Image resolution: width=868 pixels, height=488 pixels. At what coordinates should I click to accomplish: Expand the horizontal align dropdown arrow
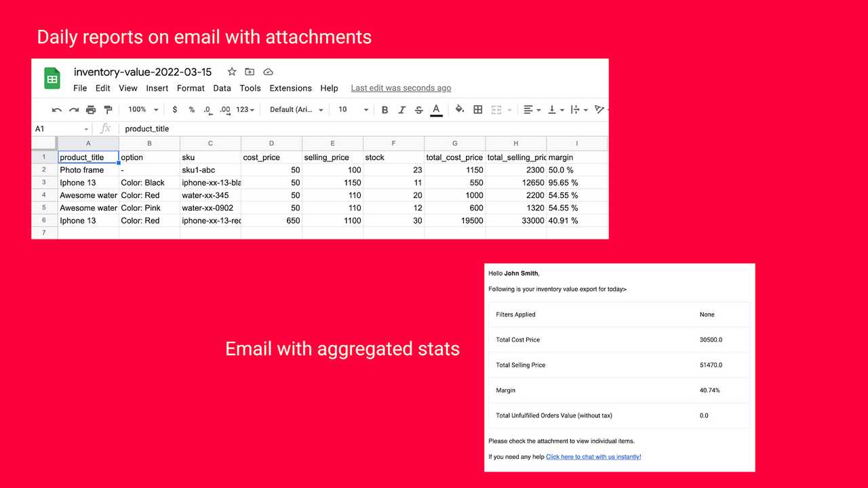[539, 110]
